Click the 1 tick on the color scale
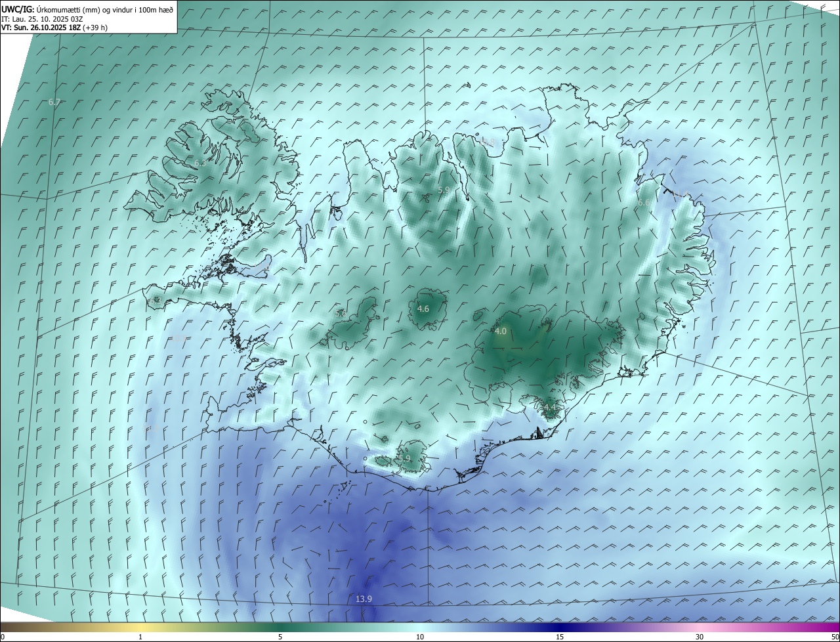Screen dimensions: 840x642 coord(140,637)
